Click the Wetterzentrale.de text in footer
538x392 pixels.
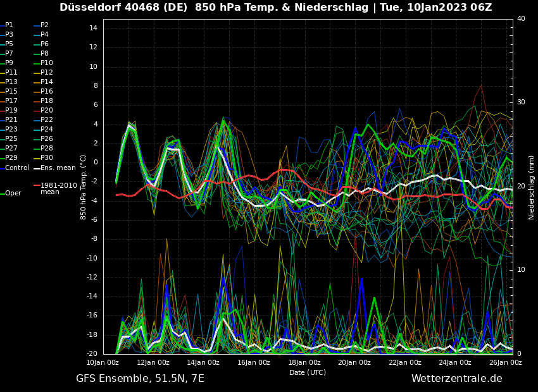[x=456, y=378]
